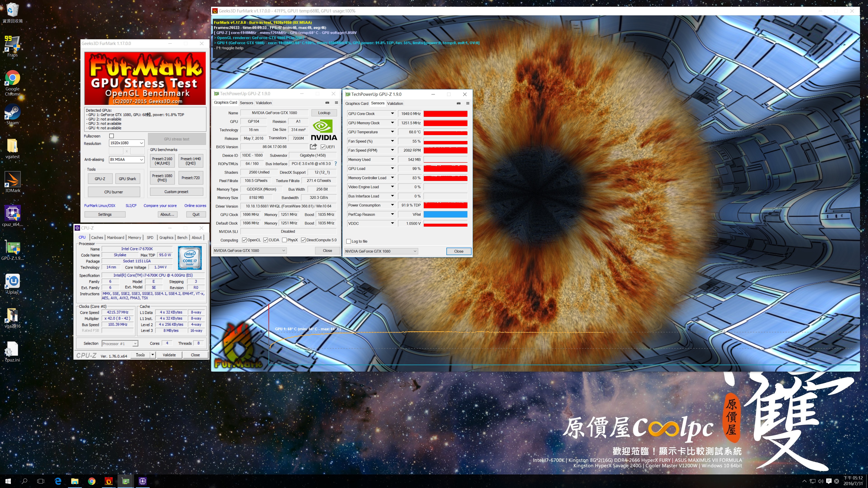Toggle the UEFI checkbox in GPU-Z

click(x=323, y=147)
